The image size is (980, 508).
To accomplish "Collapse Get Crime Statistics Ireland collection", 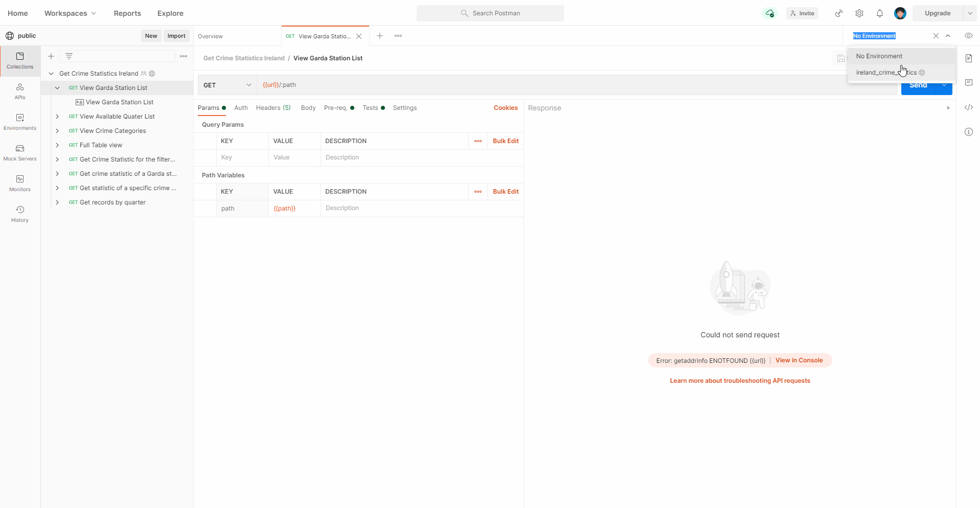I will coord(51,74).
